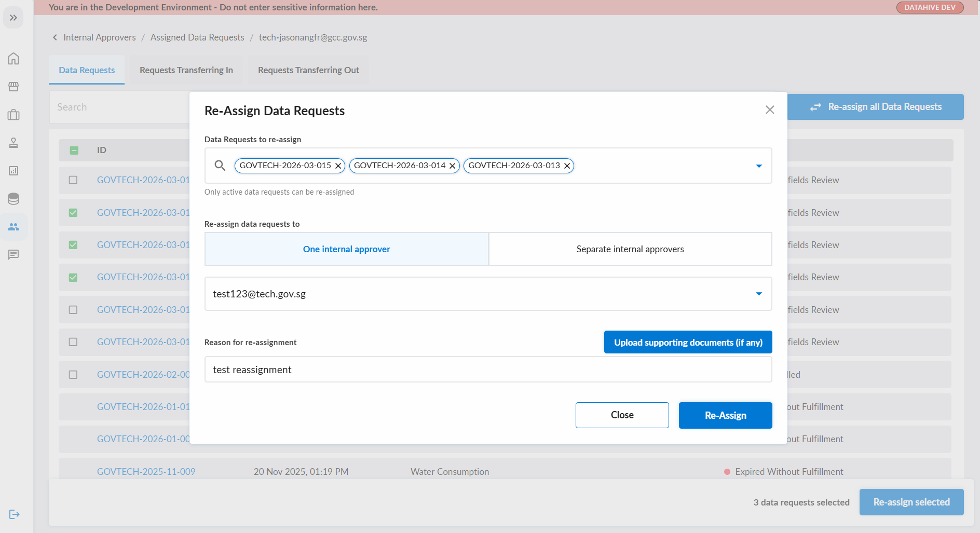Click the Close button in the dialog
The image size is (980, 533).
622,415
